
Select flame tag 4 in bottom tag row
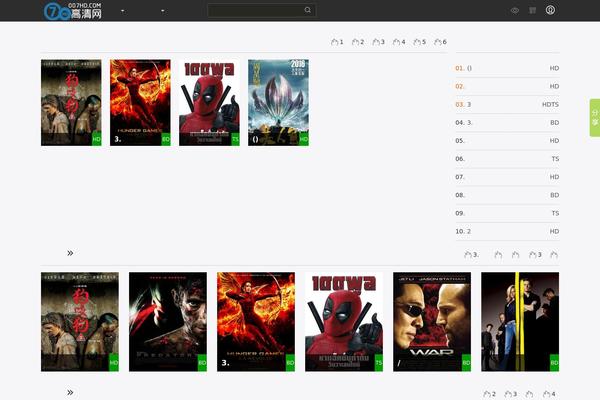pos(549,394)
